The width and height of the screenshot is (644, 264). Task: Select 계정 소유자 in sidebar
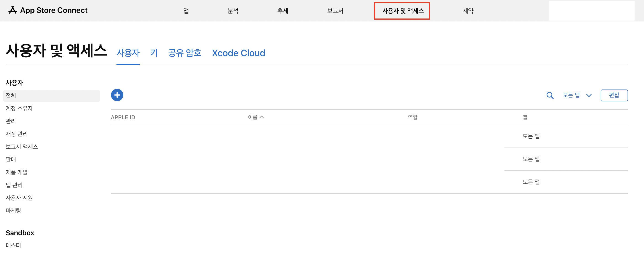[19, 108]
